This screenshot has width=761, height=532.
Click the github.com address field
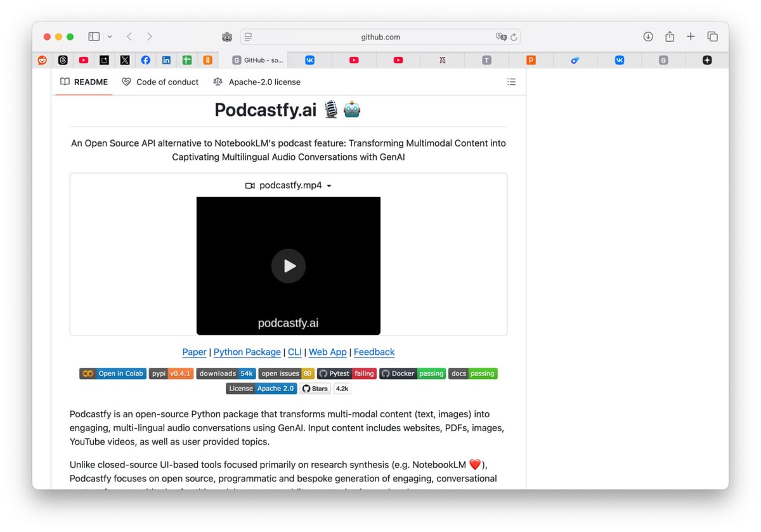380,37
